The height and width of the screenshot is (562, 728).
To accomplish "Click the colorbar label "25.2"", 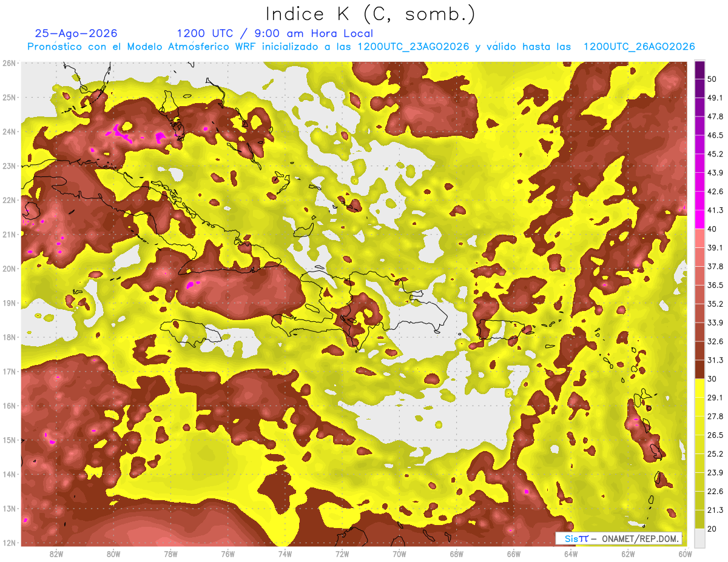I will tap(715, 453).
